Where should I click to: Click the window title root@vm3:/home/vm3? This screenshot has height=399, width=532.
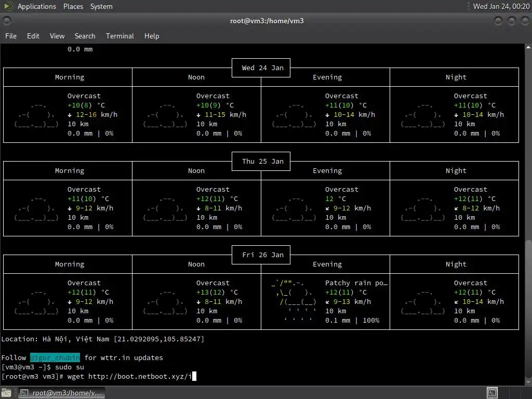pos(267,21)
